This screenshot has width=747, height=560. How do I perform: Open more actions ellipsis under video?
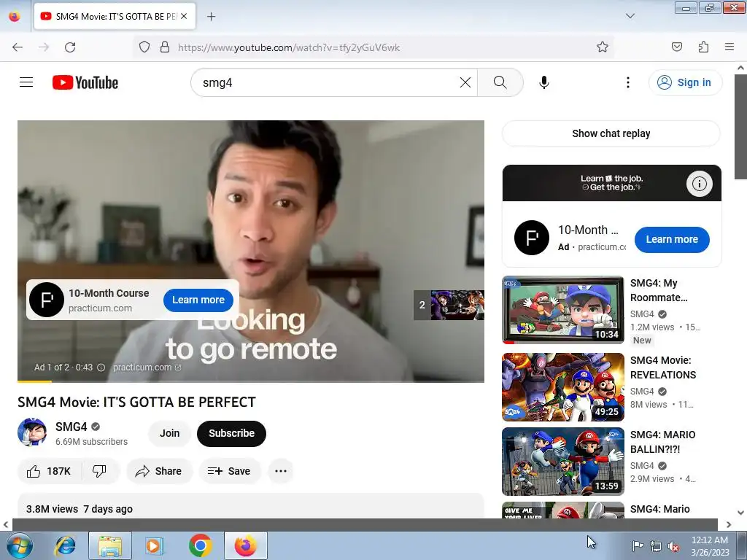(281, 471)
